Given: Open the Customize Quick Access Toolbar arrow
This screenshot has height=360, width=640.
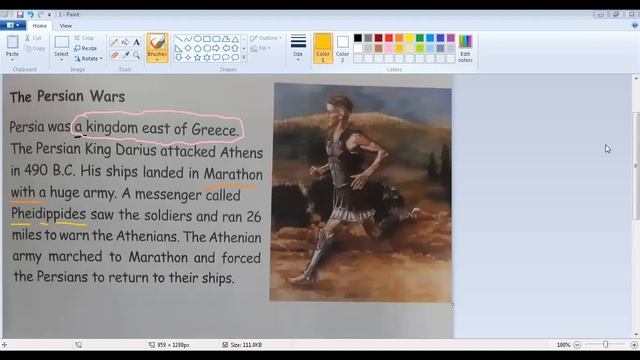Looking at the screenshot, I should 49,15.
